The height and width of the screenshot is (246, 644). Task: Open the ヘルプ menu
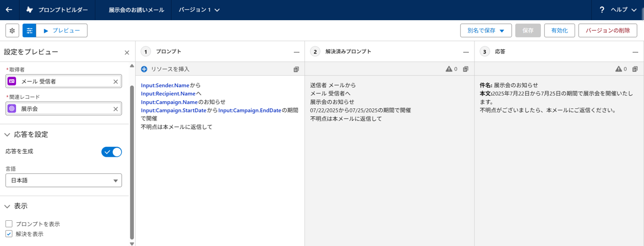coord(618,10)
